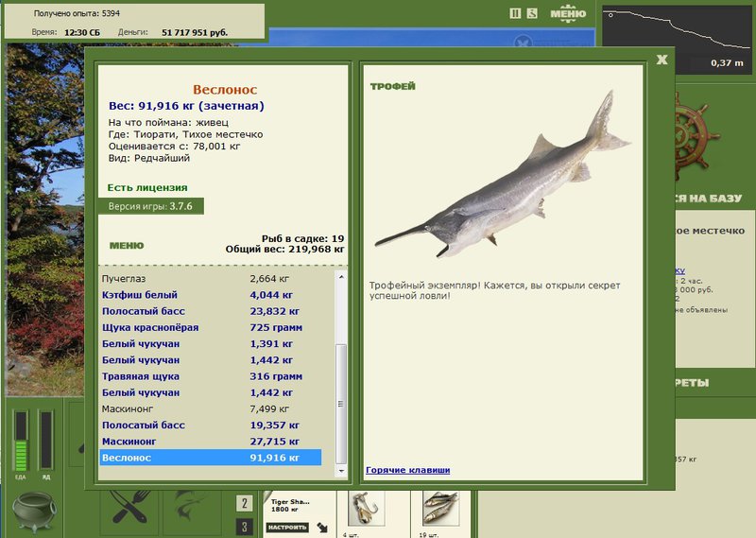756x538 pixels.
Task: Click the fish list scroll up arrow
Action: 341,277
